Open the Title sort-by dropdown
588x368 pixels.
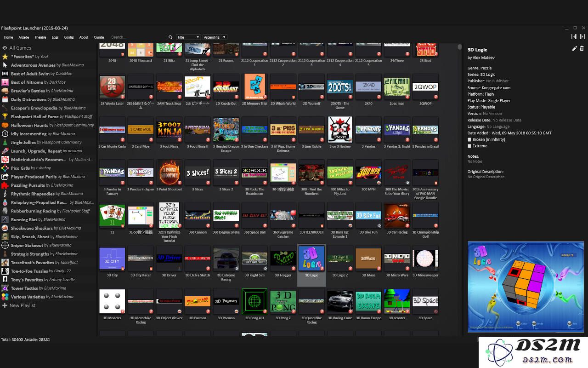(x=188, y=37)
